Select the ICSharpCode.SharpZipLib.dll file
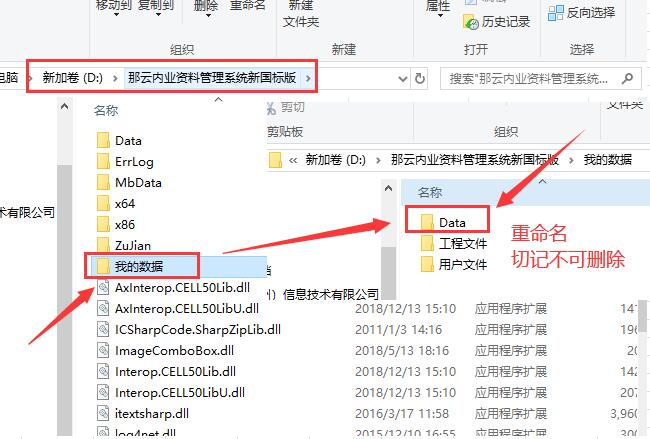This screenshot has width=650, height=439. [189, 330]
